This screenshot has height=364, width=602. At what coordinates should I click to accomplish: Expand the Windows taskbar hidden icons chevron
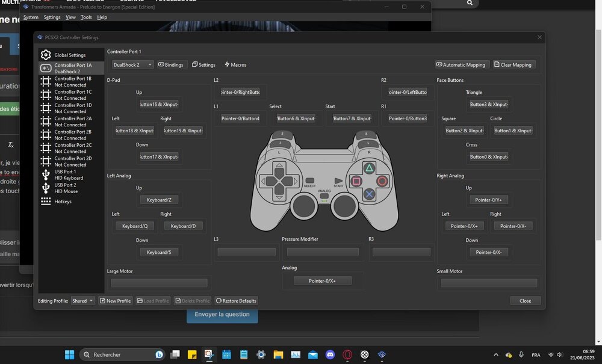[x=495, y=354]
